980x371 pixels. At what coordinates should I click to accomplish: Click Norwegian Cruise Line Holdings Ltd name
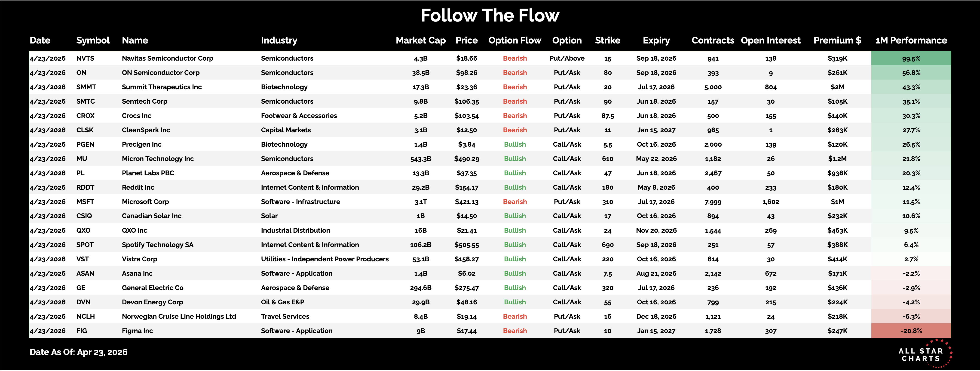coord(179,316)
